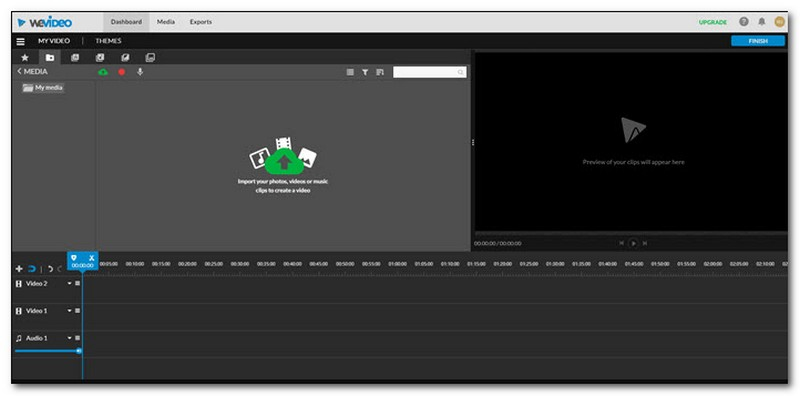Click the film strip icon of Video 1
Screen dimensions: 800x396
[19, 311]
